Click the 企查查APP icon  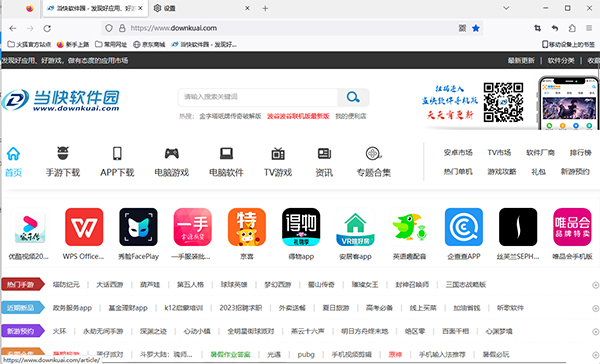point(464,227)
